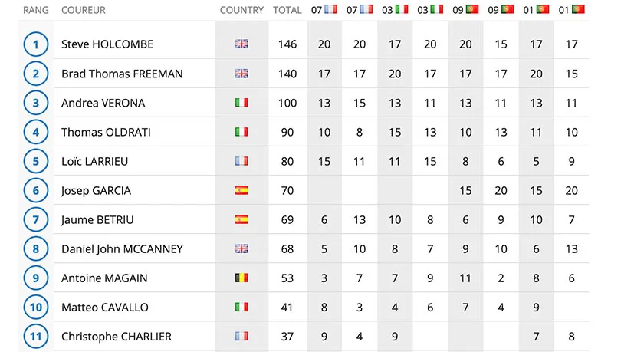644x352 pixels.
Task: Click the COUNTRY column header
Action: 242,10
